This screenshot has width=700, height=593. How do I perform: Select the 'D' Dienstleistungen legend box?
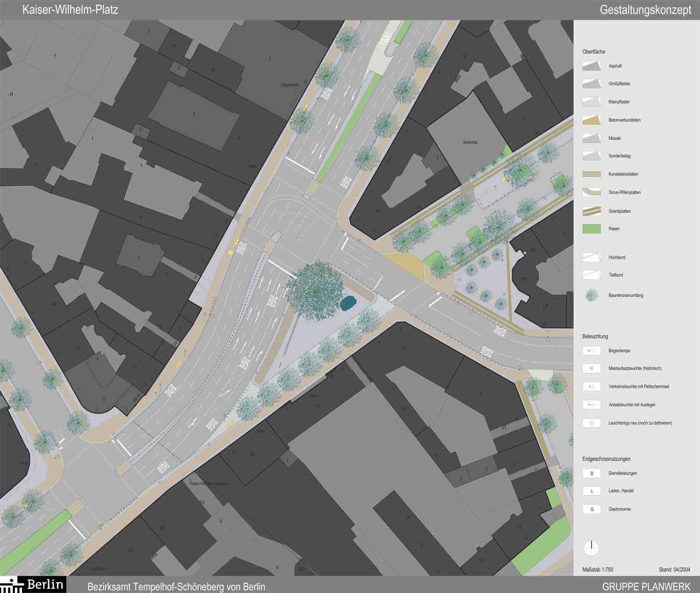coord(591,473)
